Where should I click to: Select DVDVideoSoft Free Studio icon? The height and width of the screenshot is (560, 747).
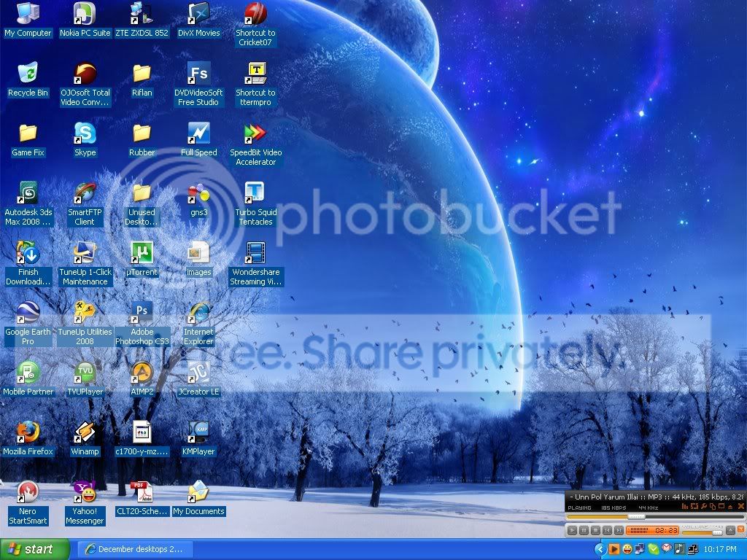198,85
